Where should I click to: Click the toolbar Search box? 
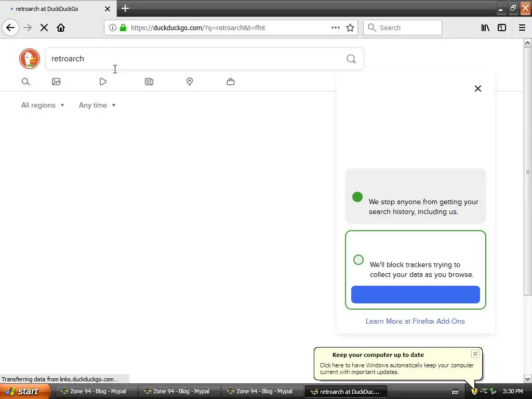(x=403, y=28)
